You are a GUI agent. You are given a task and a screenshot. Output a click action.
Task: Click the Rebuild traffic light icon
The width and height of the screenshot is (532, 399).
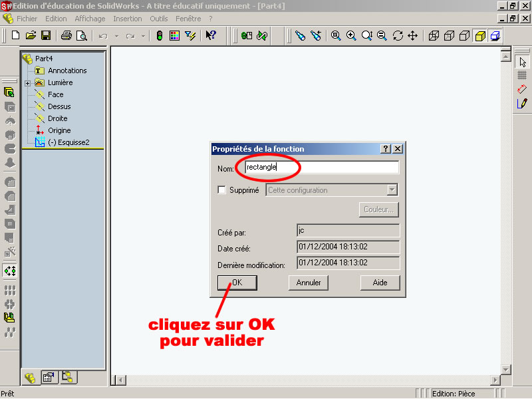coord(160,35)
